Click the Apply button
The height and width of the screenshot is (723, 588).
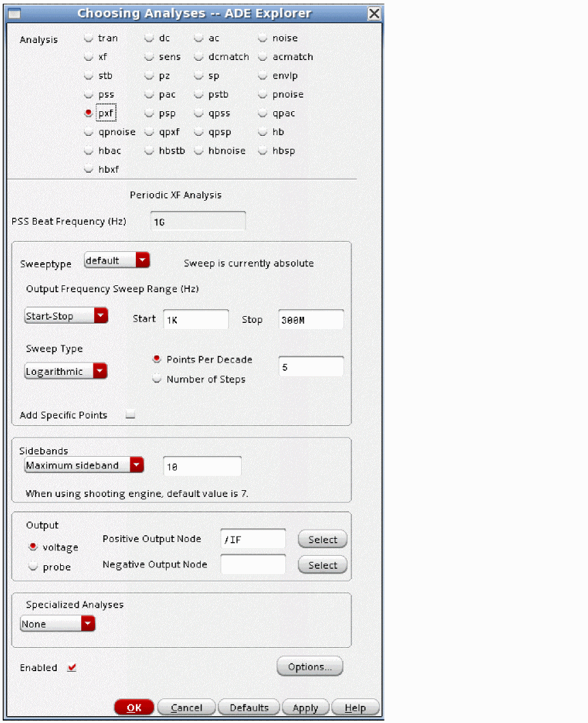coord(305,707)
